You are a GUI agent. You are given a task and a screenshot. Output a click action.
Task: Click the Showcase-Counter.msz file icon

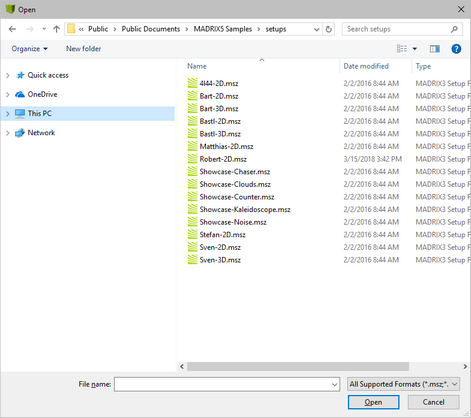(x=192, y=197)
